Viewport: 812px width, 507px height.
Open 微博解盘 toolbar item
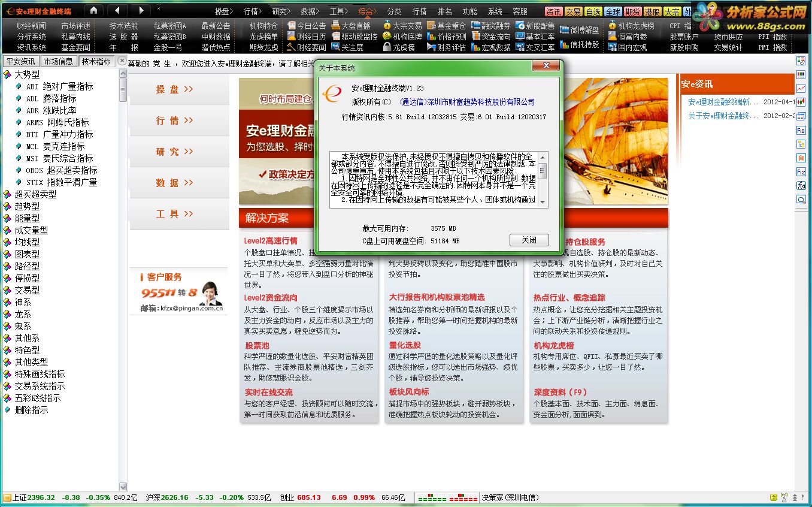pos(580,30)
